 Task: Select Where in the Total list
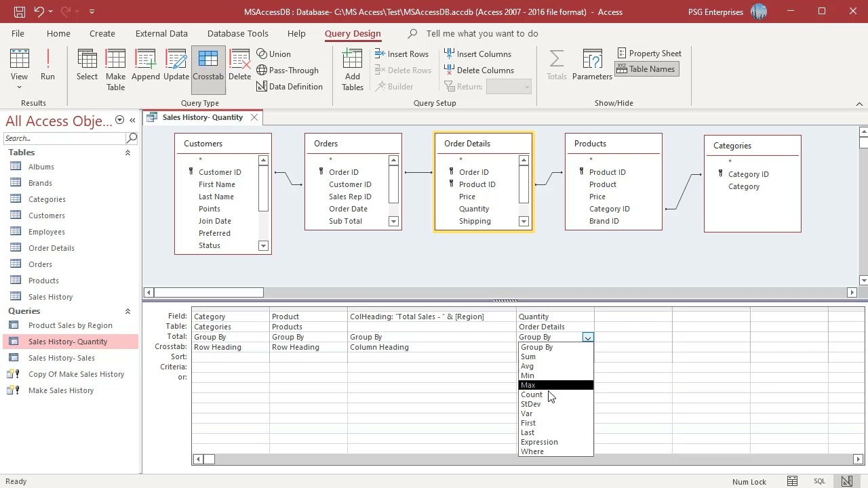click(x=555, y=451)
